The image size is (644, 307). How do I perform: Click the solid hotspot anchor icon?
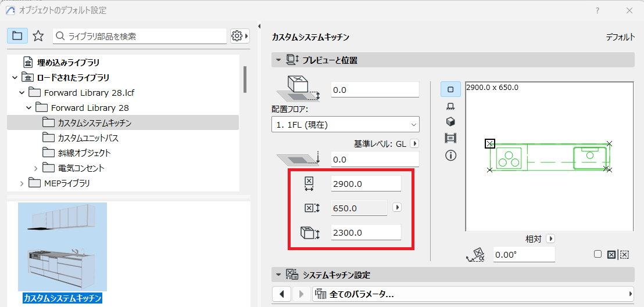click(x=611, y=255)
